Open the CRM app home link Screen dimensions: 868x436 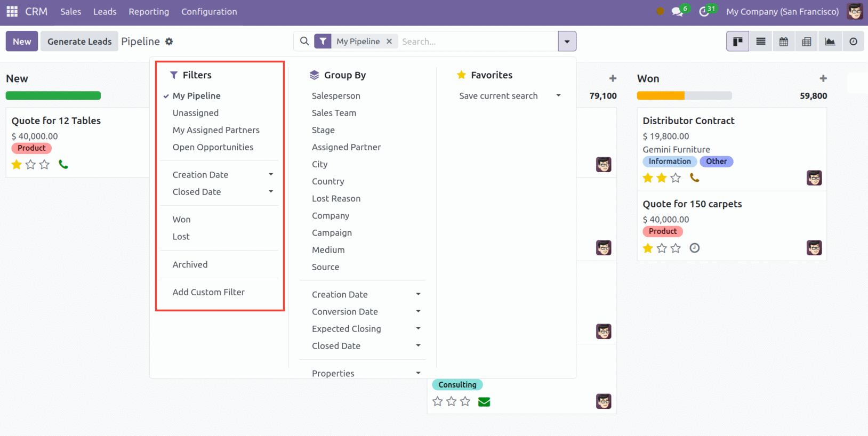(36, 11)
